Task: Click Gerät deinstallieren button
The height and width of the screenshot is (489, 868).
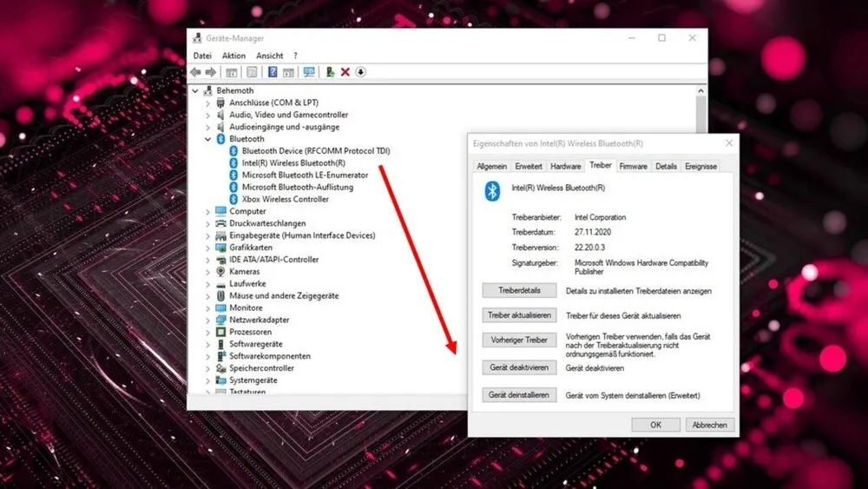Action: (x=519, y=395)
